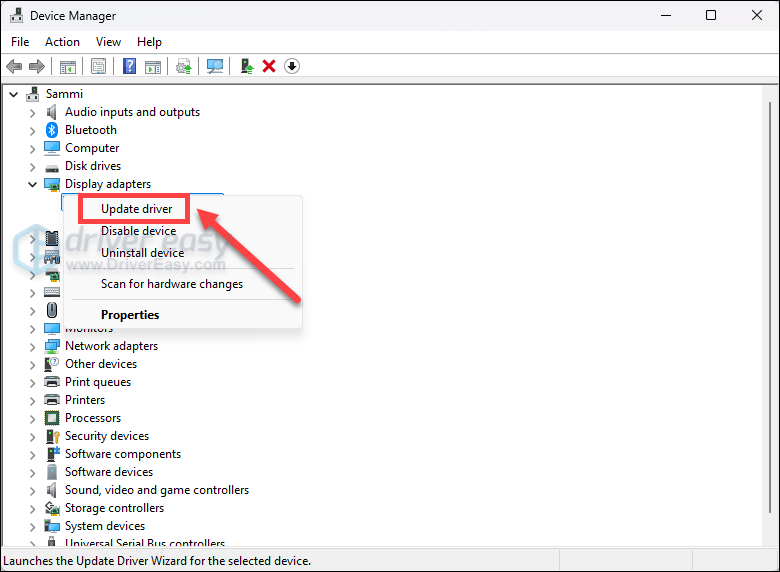Screen dimensions: 780x572
Task: Open the Action menu
Action: coord(62,42)
